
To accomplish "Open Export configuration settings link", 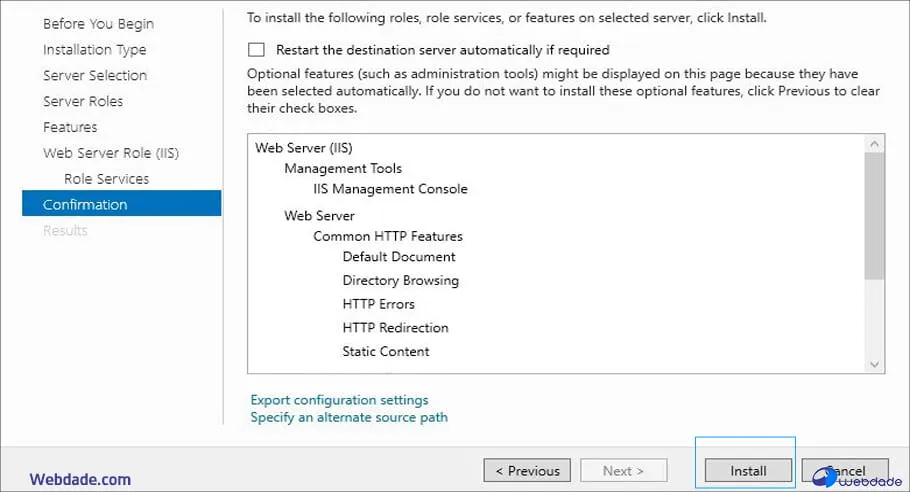I will pyautogui.click(x=339, y=400).
